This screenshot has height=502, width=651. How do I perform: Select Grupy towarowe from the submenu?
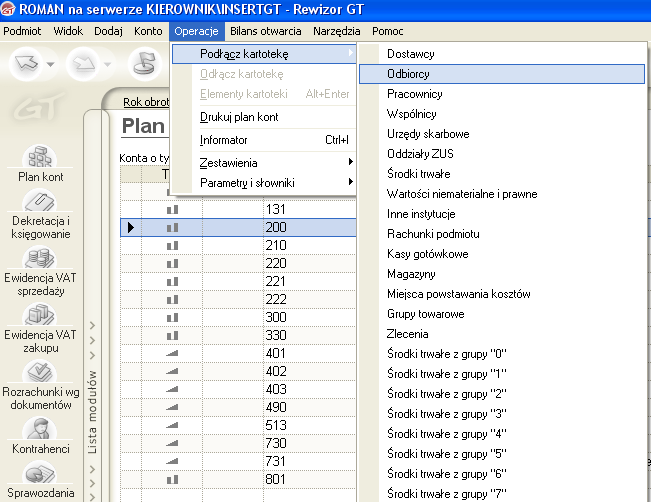[502, 314]
